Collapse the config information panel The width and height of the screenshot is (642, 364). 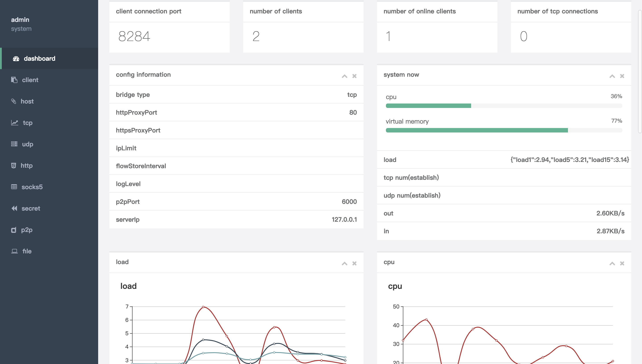pyautogui.click(x=344, y=76)
